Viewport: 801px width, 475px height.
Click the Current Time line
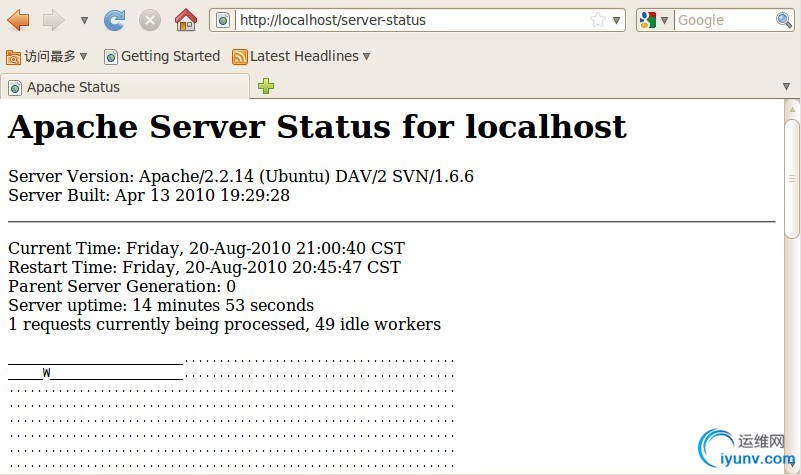click(206, 248)
